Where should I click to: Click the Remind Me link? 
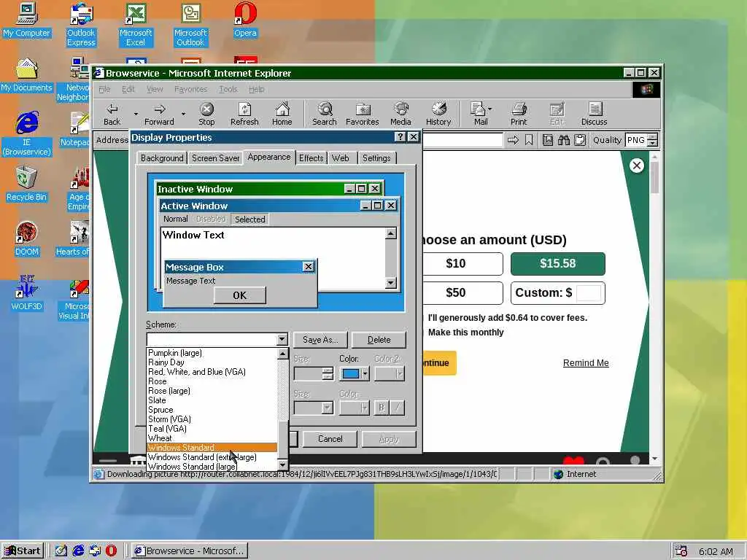(x=586, y=363)
